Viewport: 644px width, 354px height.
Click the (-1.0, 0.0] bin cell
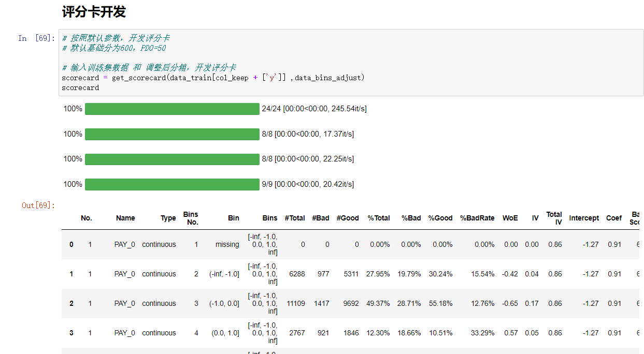click(224, 303)
